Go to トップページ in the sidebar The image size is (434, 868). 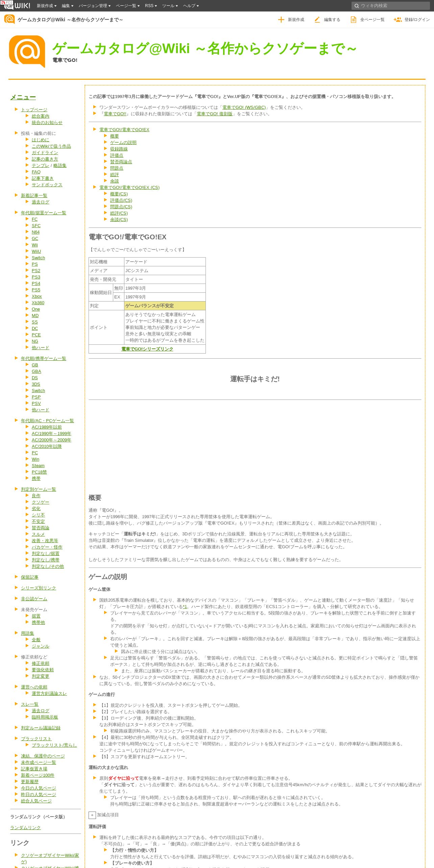(34, 110)
